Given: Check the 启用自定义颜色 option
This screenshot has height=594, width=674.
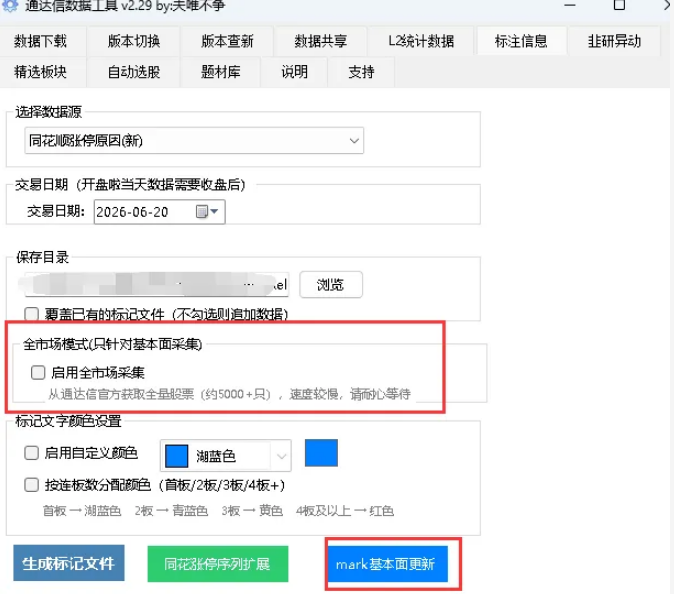Looking at the screenshot, I should (31, 453).
